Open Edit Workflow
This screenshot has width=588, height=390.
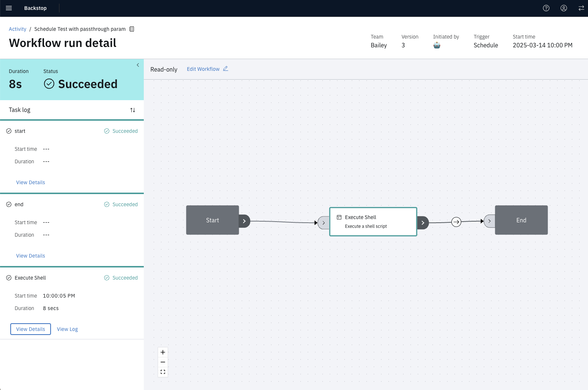203,69
